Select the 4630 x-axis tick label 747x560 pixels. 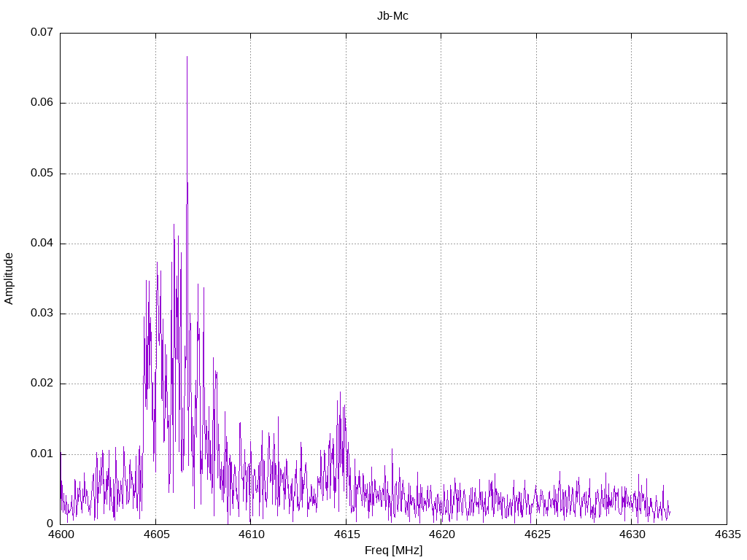point(631,535)
